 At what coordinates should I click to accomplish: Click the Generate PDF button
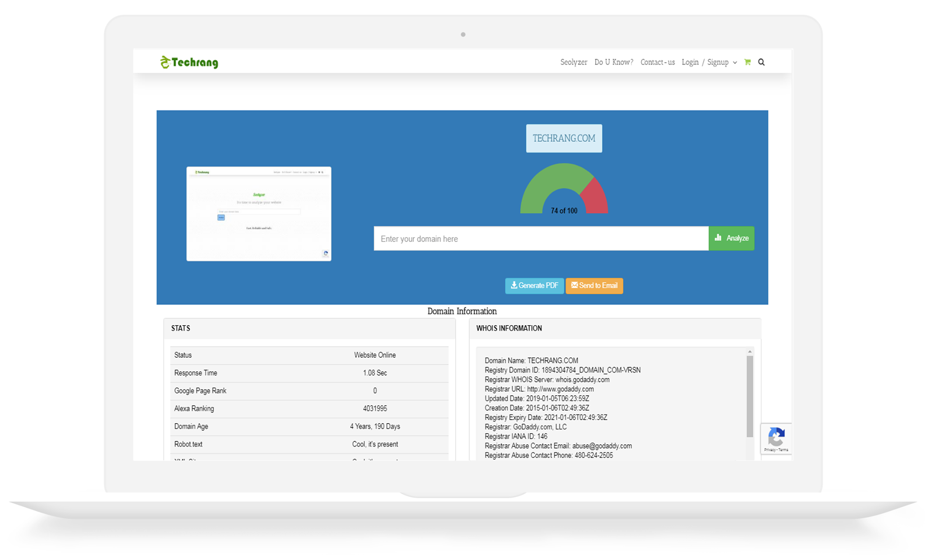(x=534, y=285)
